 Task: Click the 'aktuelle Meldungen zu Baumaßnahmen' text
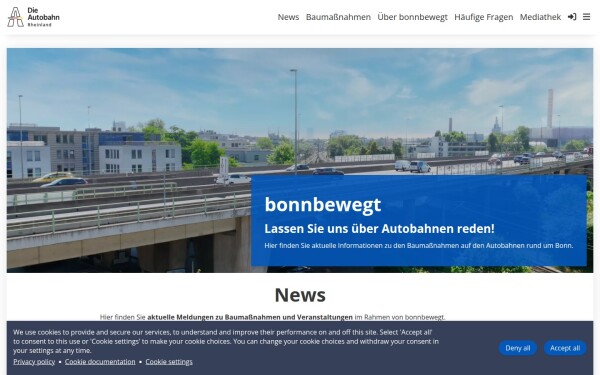pyautogui.click(x=250, y=317)
